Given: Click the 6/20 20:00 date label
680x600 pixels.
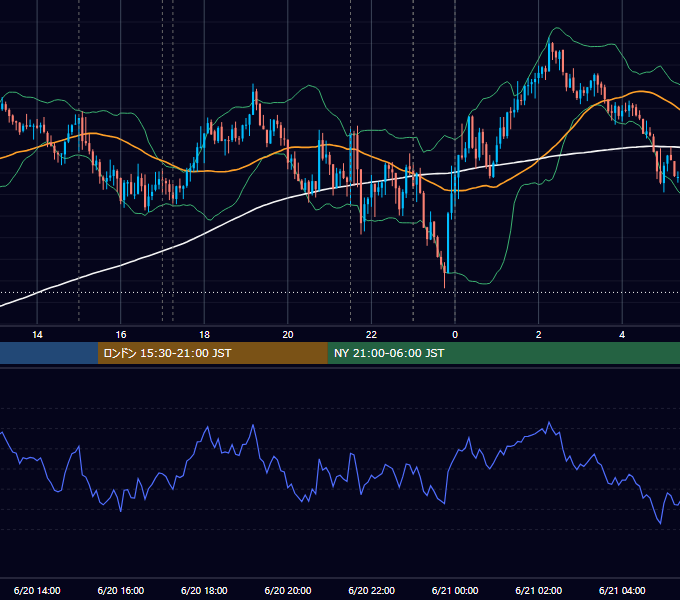Looking at the screenshot, I should [x=288, y=590].
